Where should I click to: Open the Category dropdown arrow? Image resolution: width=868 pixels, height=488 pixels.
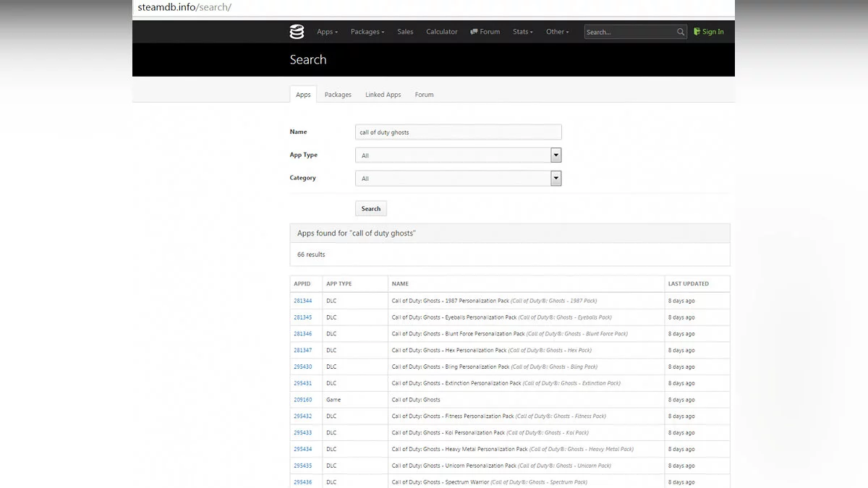point(556,179)
